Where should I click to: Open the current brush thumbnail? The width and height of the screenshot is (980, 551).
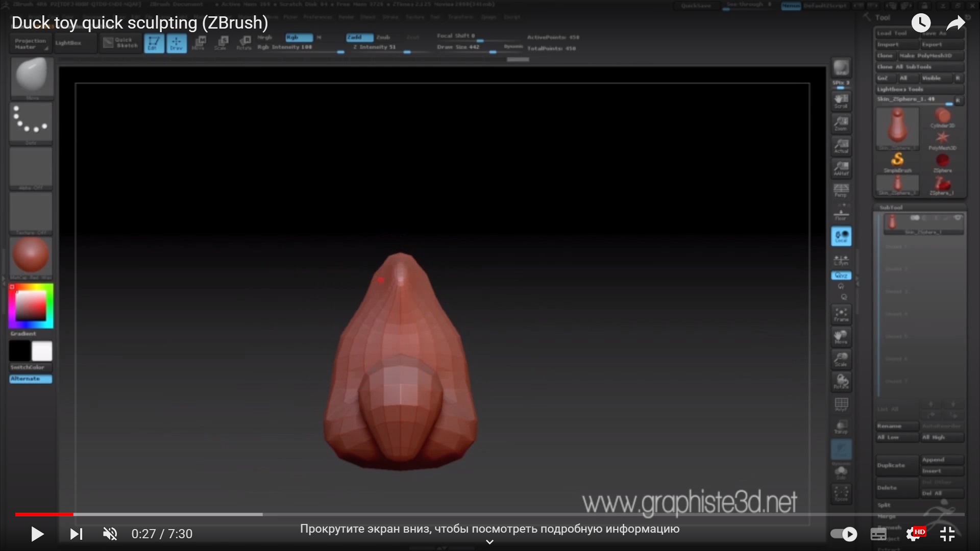pyautogui.click(x=31, y=77)
